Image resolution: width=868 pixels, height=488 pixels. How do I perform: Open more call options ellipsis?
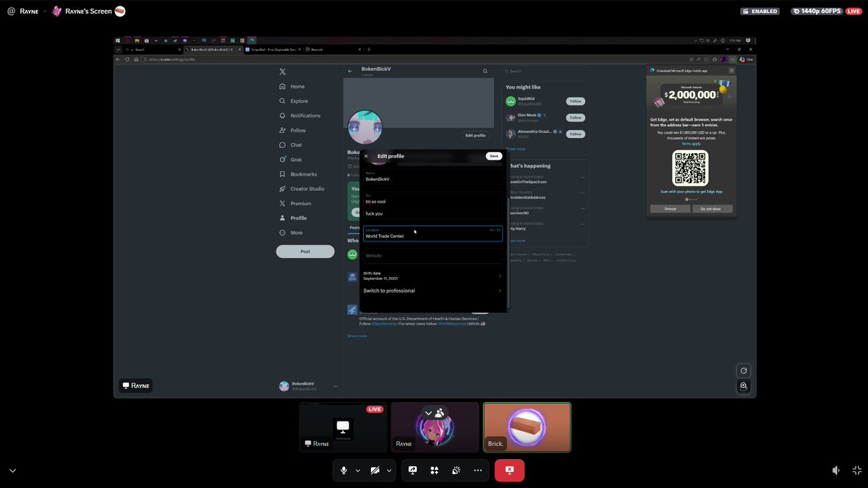point(477,470)
